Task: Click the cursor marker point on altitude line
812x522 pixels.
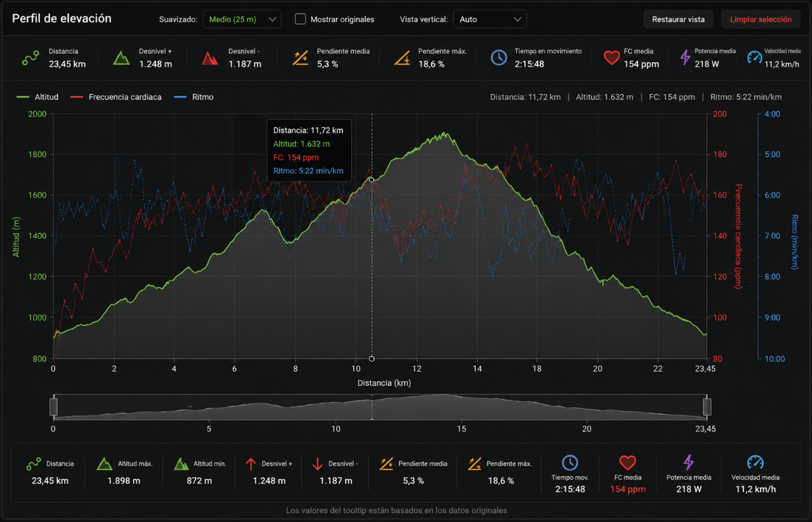Action: (372, 179)
